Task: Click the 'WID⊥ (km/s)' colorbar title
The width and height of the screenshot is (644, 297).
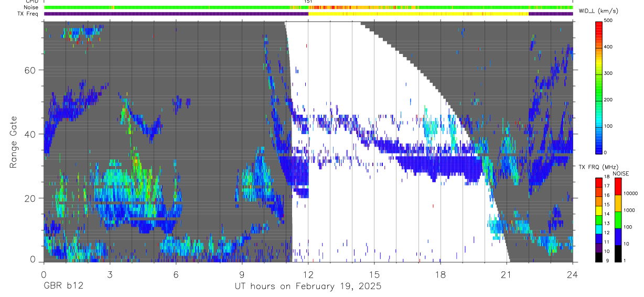Action: tap(598, 11)
